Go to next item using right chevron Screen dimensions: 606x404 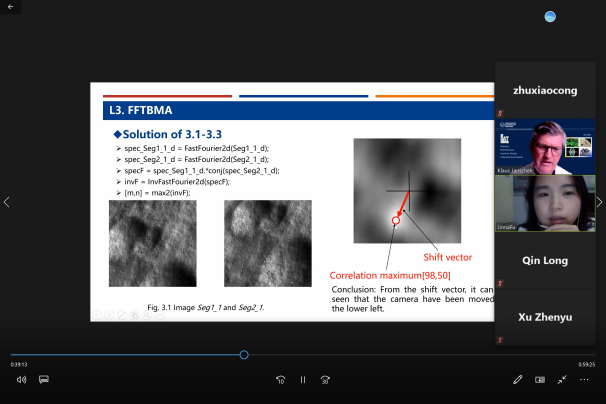point(599,202)
